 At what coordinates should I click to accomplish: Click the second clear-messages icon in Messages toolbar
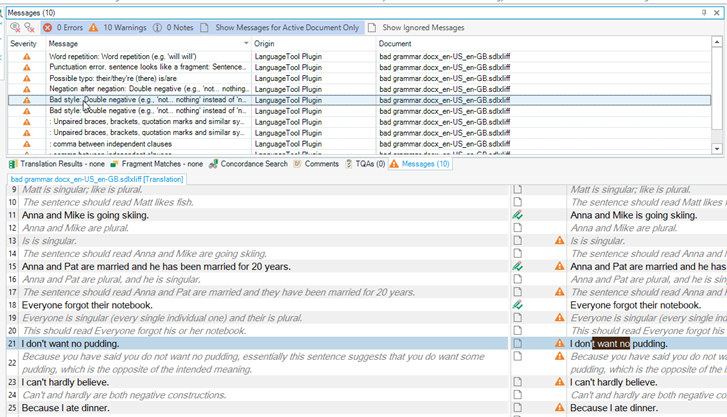point(30,28)
